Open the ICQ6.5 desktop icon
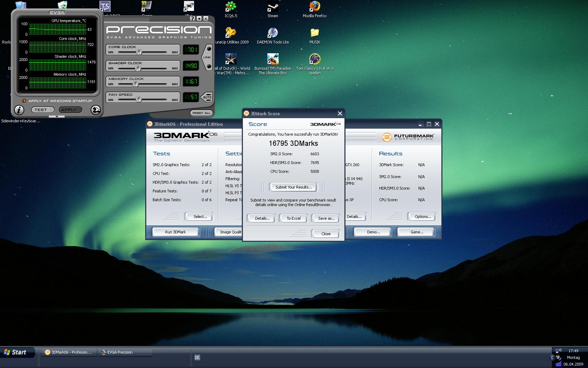Image resolution: width=588 pixels, height=368 pixels. point(231,9)
